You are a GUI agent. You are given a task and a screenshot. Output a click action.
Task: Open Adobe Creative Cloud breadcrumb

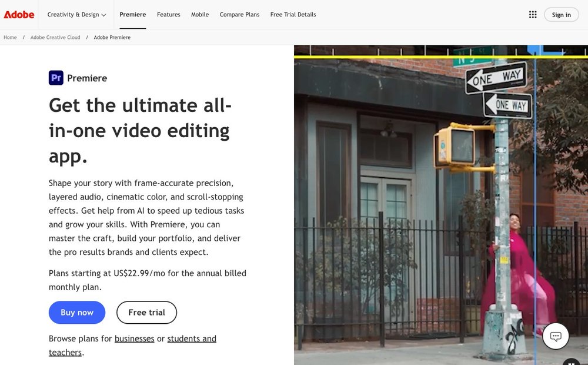55,37
